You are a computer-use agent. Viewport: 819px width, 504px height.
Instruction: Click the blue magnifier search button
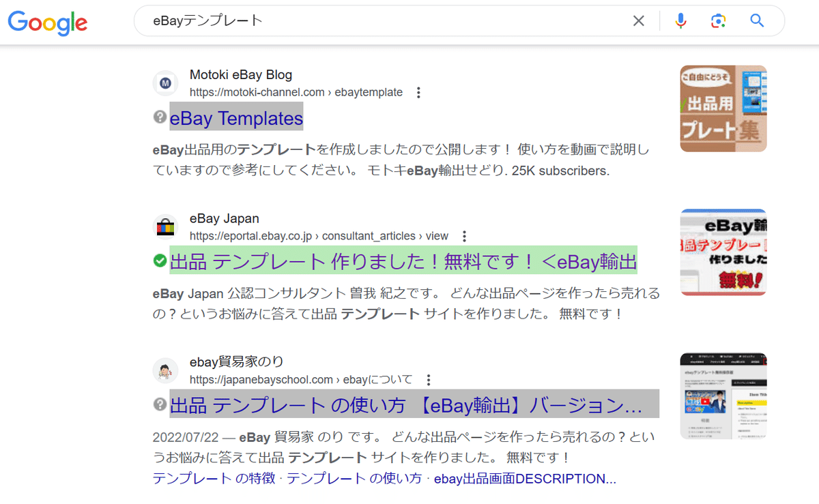tap(757, 20)
